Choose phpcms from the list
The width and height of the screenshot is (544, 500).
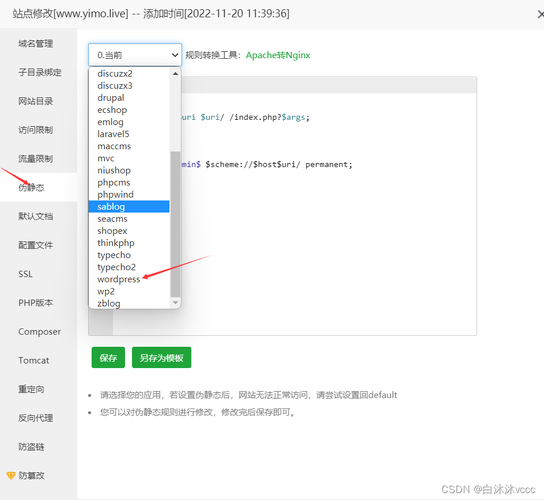tap(129, 183)
